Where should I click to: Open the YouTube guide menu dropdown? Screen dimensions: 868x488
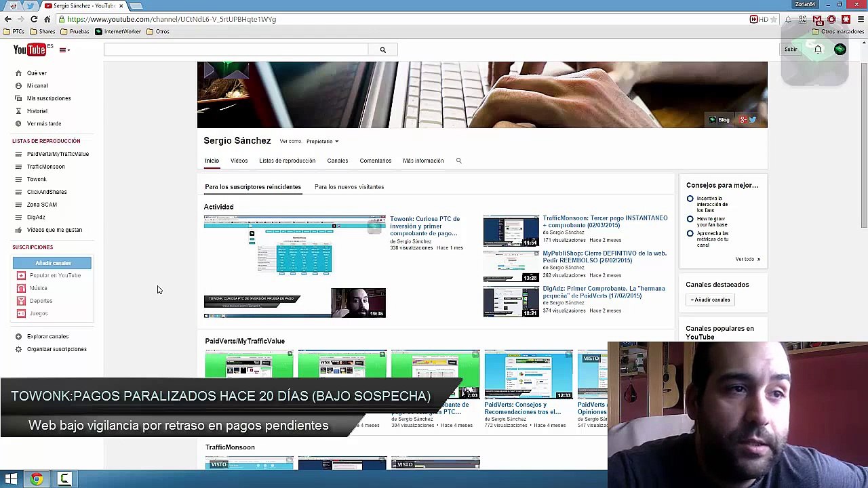click(64, 49)
